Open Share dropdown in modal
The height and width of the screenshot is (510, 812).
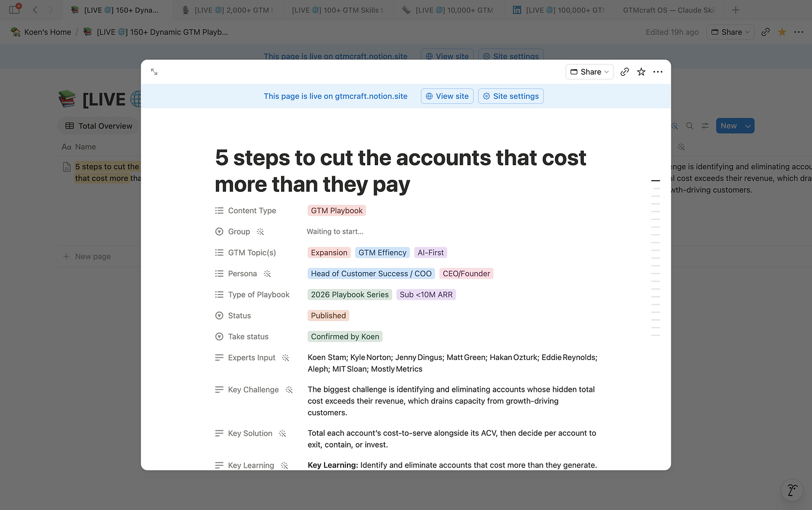589,72
